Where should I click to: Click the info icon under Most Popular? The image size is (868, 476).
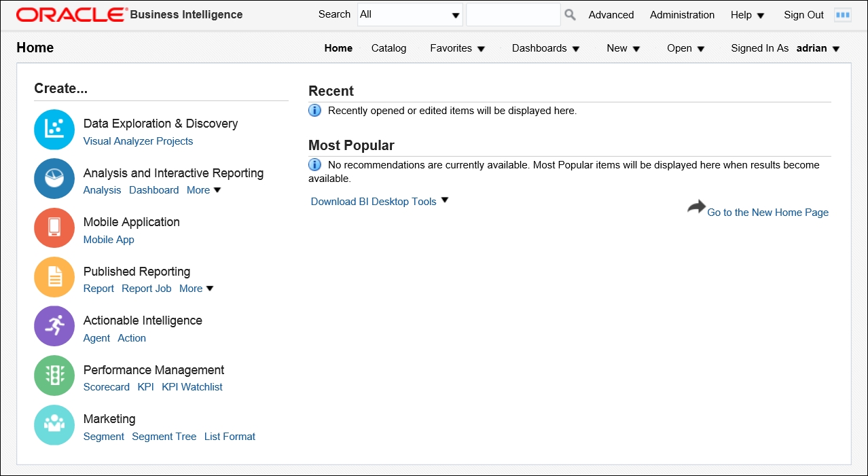tap(314, 164)
